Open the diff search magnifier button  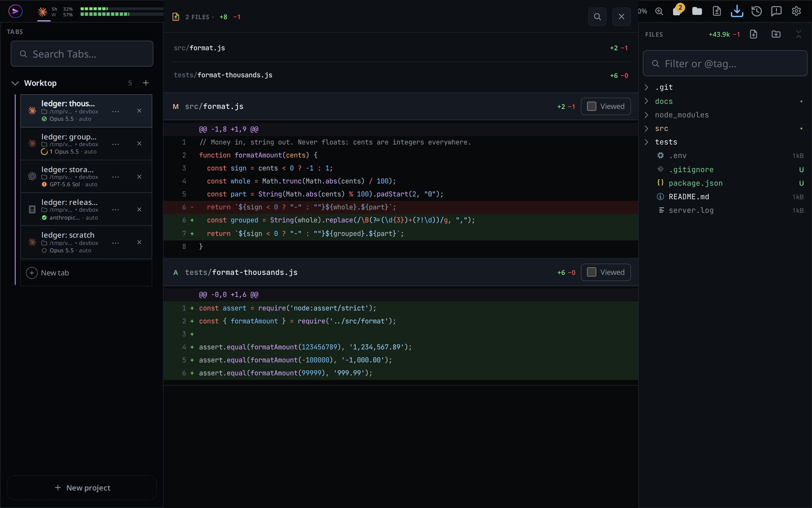pyautogui.click(x=597, y=17)
